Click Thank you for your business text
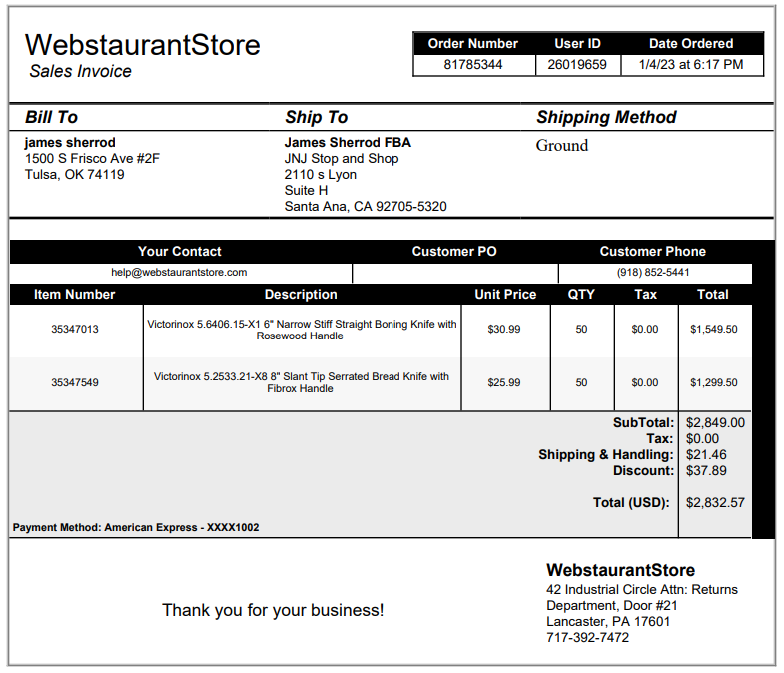The height and width of the screenshot is (673, 784). click(x=273, y=610)
